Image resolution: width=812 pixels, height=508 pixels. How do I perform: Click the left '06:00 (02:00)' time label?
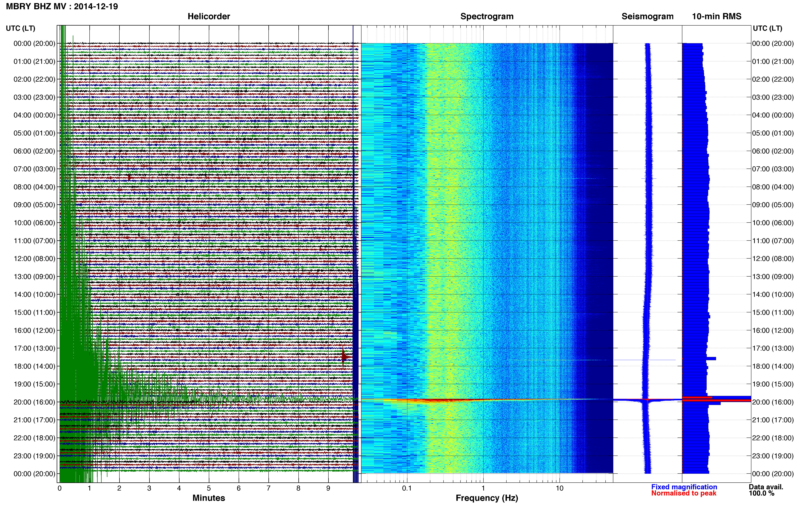[x=34, y=151]
